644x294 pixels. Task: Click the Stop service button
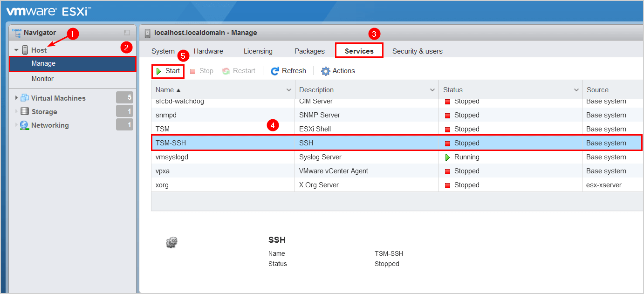click(x=201, y=71)
